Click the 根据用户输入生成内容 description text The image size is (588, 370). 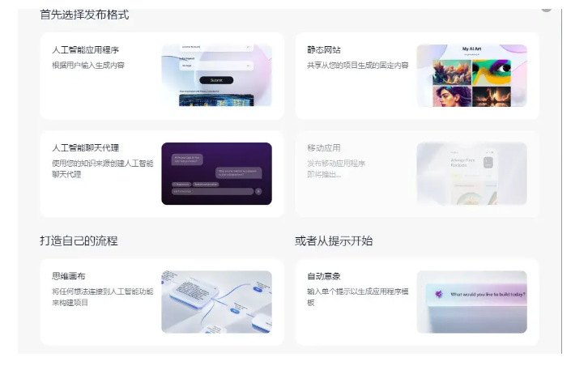[88, 66]
